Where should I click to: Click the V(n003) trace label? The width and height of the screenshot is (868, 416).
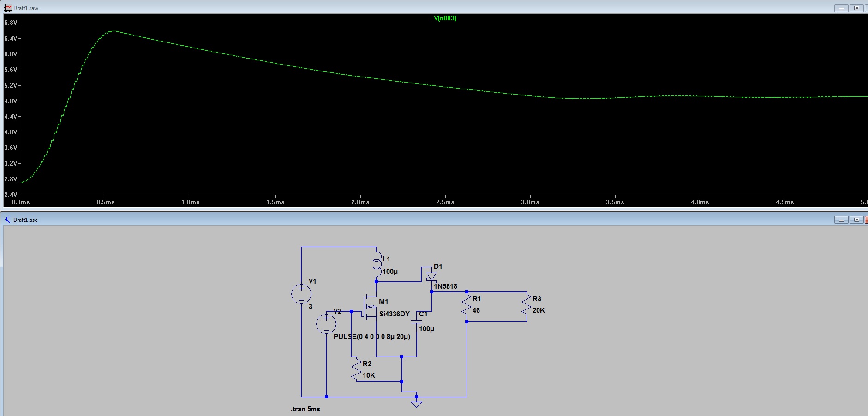tap(445, 18)
